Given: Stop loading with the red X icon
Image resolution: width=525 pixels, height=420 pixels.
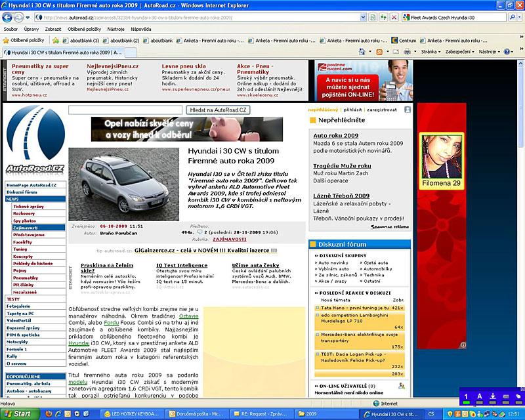Looking at the screenshot, I should click(x=394, y=18).
